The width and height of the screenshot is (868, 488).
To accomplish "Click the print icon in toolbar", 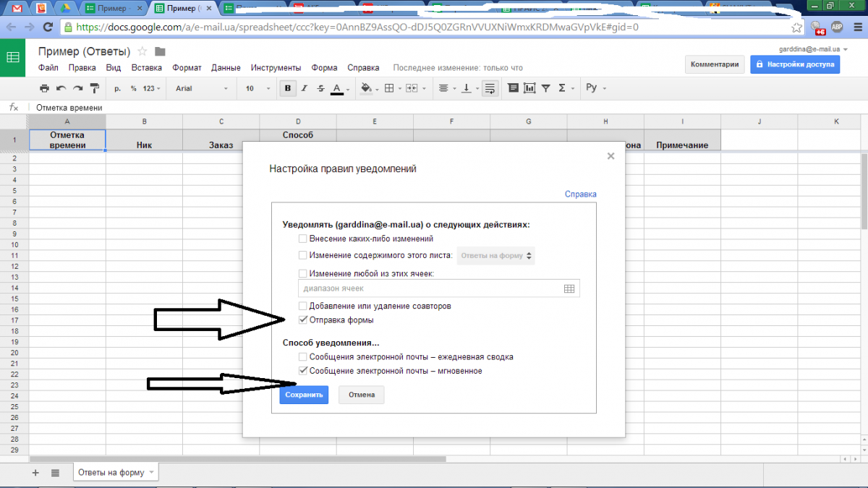I will 44,88.
